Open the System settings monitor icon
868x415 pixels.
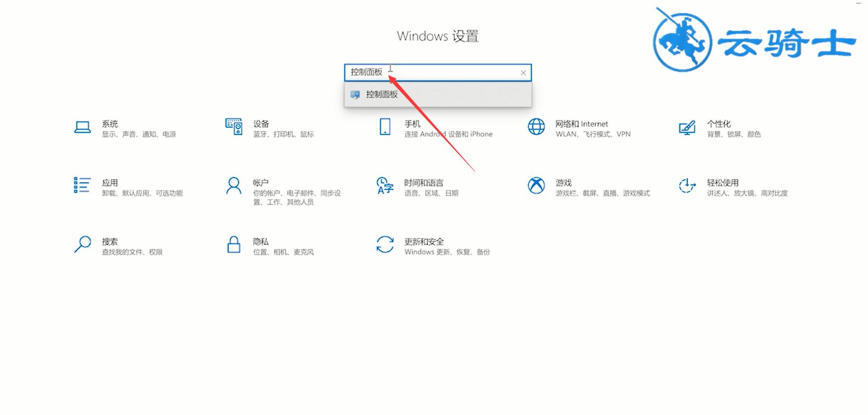[x=82, y=127]
